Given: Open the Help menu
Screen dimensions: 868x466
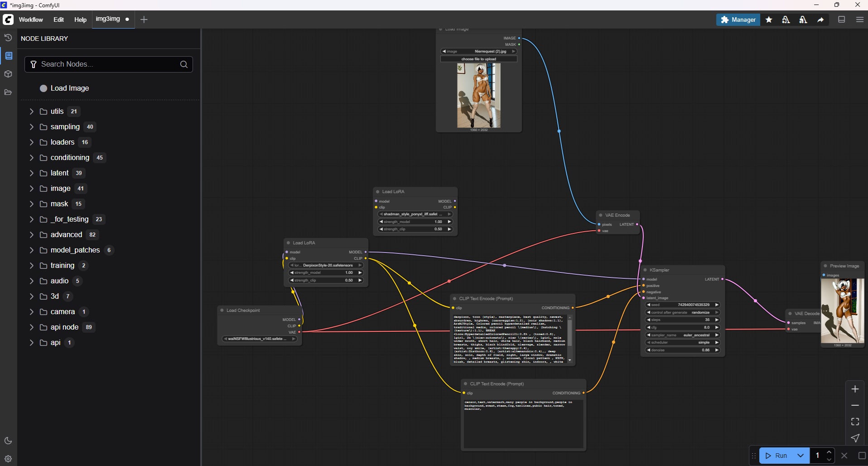Looking at the screenshot, I should point(80,19).
